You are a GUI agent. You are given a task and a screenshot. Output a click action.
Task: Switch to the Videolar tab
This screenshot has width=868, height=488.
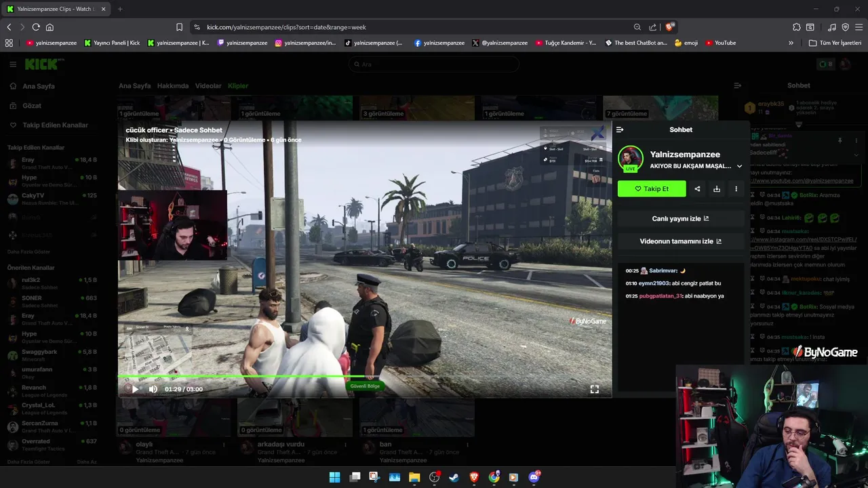pyautogui.click(x=208, y=86)
